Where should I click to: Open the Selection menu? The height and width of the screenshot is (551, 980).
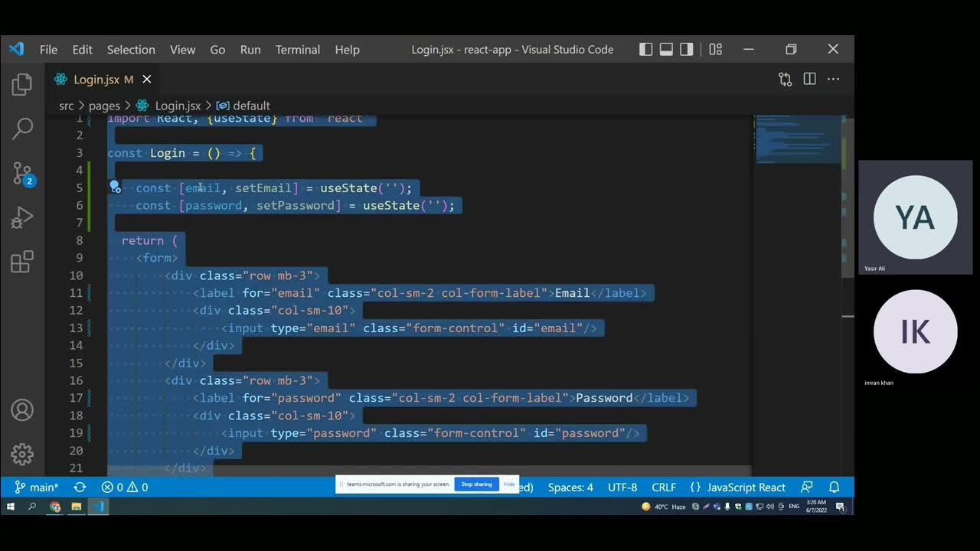(x=131, y=49)
